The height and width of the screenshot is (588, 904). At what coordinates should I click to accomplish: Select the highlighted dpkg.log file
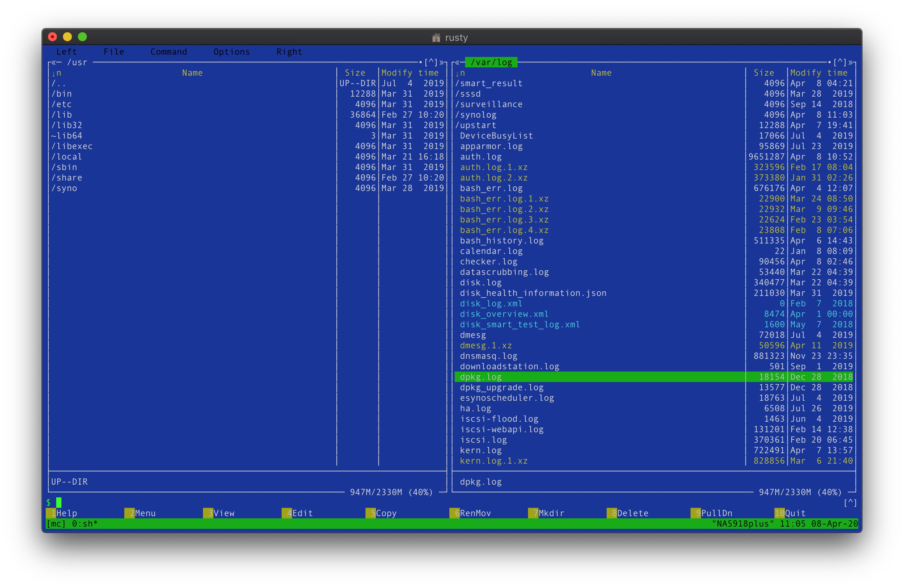[654, 377]
